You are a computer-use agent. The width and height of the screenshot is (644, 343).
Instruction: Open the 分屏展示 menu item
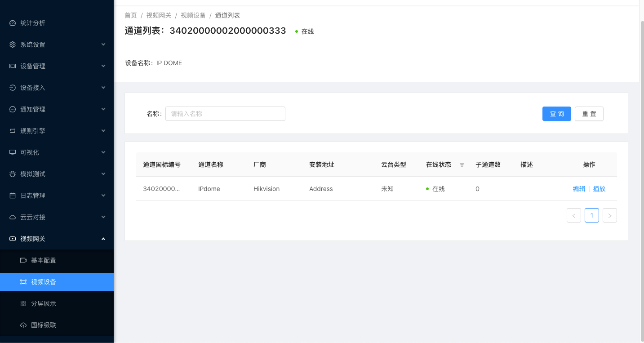(44, 303)
